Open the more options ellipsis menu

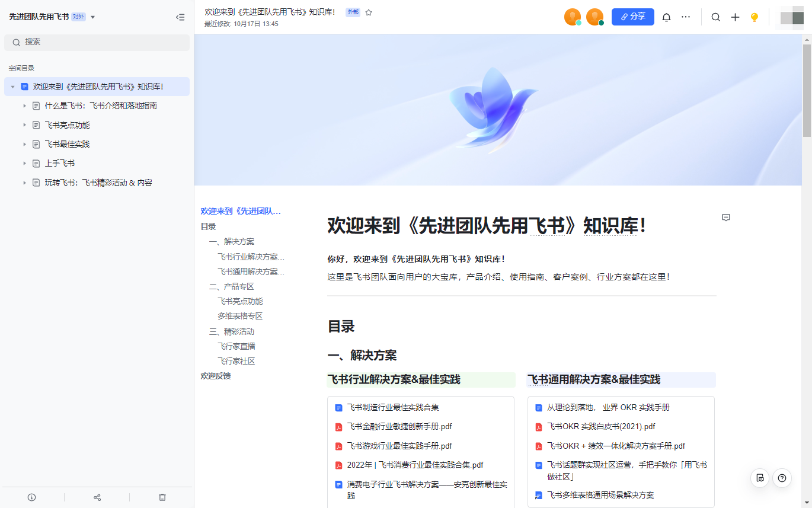pos(686,17)
